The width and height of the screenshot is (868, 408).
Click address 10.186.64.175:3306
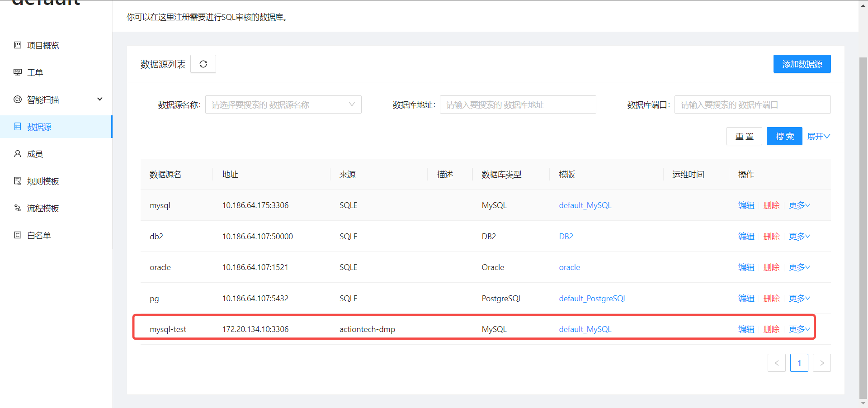(x=255, y=205)
